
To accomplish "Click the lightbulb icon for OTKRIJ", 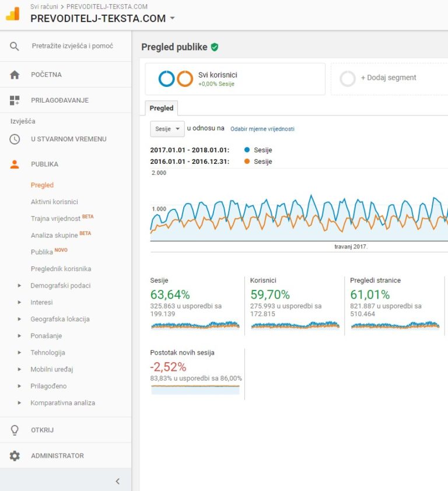I will coord(15,430).
